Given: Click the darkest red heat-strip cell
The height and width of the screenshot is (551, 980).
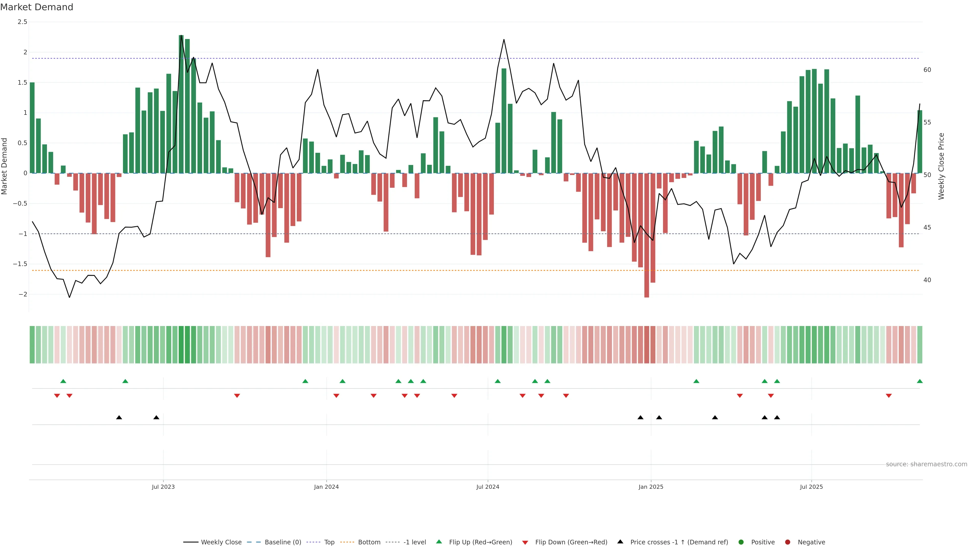Looking at the screenshot, I should tap(646, 345).
